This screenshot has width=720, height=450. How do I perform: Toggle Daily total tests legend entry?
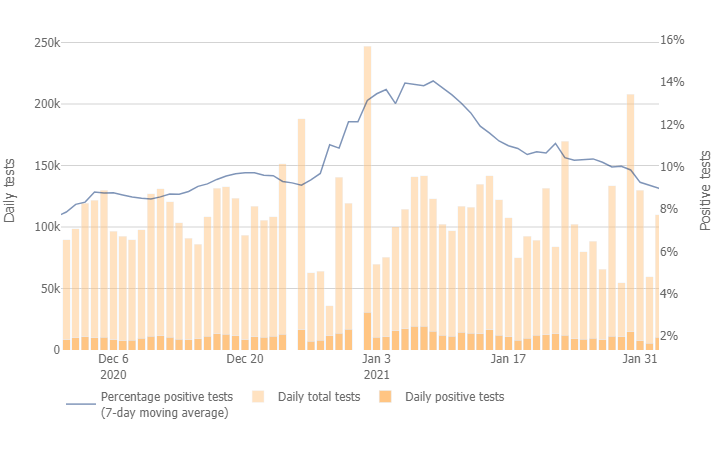(317, 397)
